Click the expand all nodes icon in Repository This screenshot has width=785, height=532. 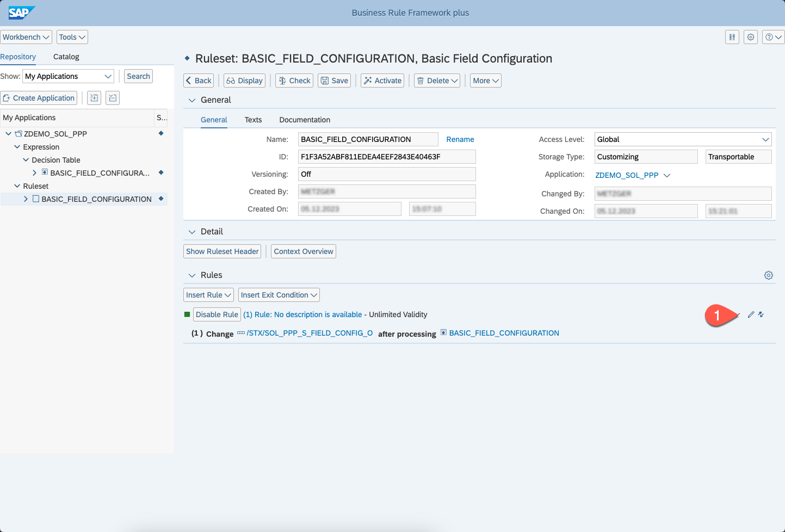94,98
